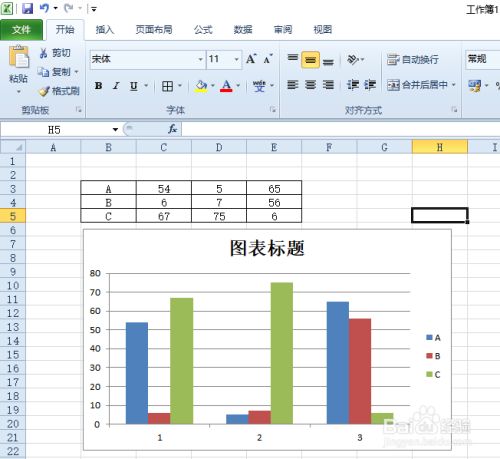Click the 粘贴 paste clipboard icon
Screen dimensions: 500x459
pos(19,57)
